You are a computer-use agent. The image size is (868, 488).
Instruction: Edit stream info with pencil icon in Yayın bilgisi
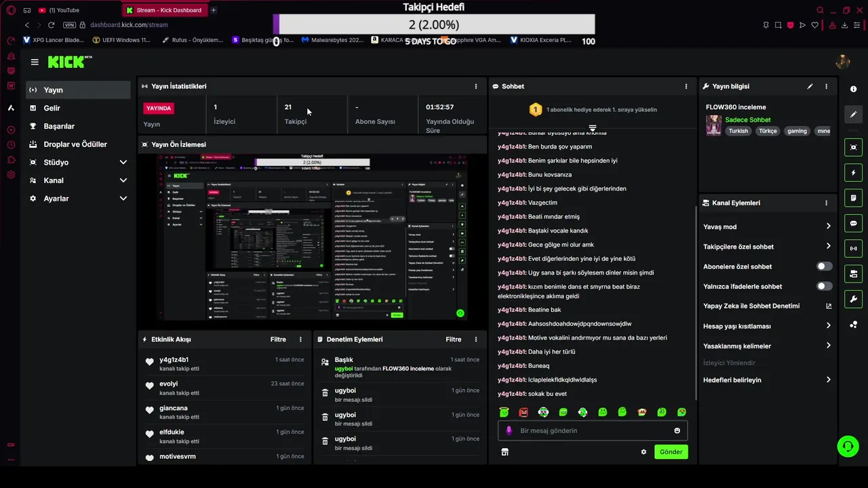pos(810,87)
